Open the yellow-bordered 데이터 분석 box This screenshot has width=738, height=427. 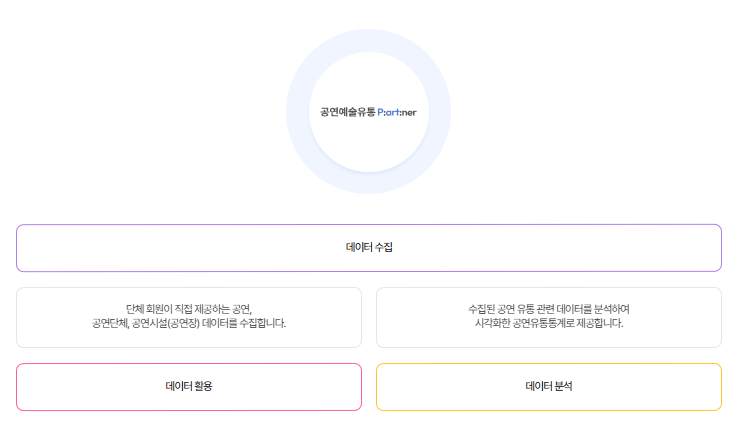(549, 387)
